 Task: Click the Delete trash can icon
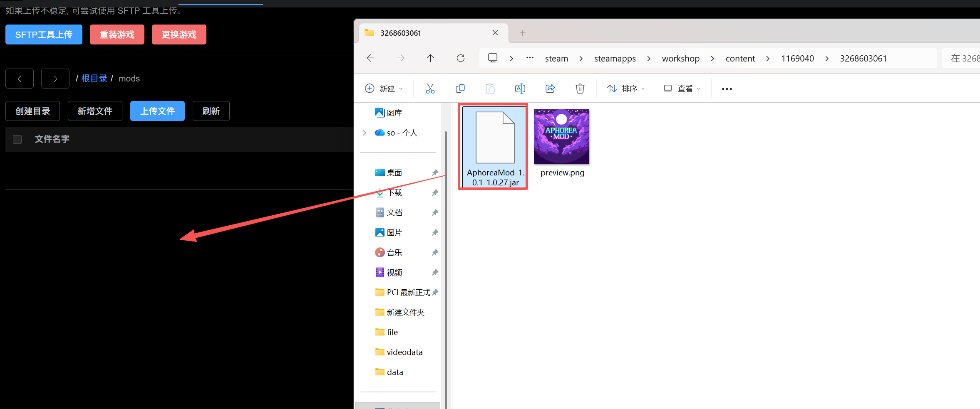580,89
